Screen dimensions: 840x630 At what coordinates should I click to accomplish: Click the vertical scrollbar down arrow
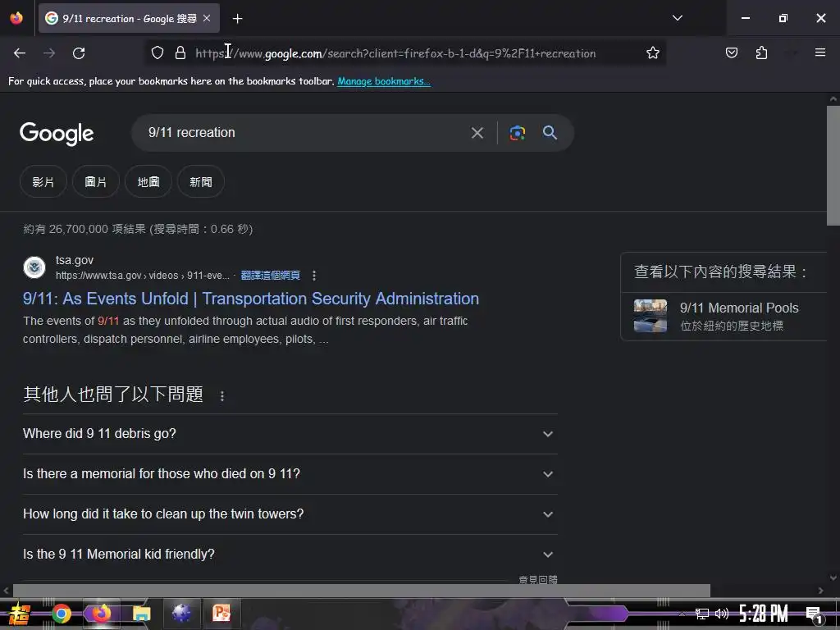[x=833, y=577]
